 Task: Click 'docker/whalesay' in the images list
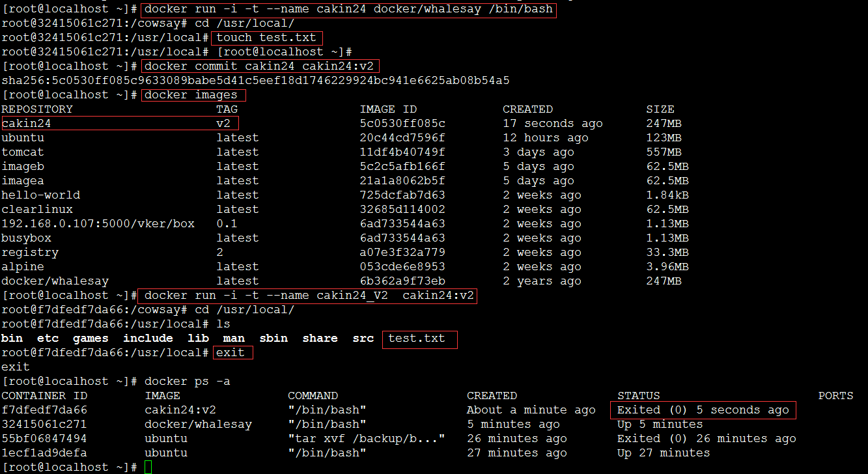[x=55, y=281]
